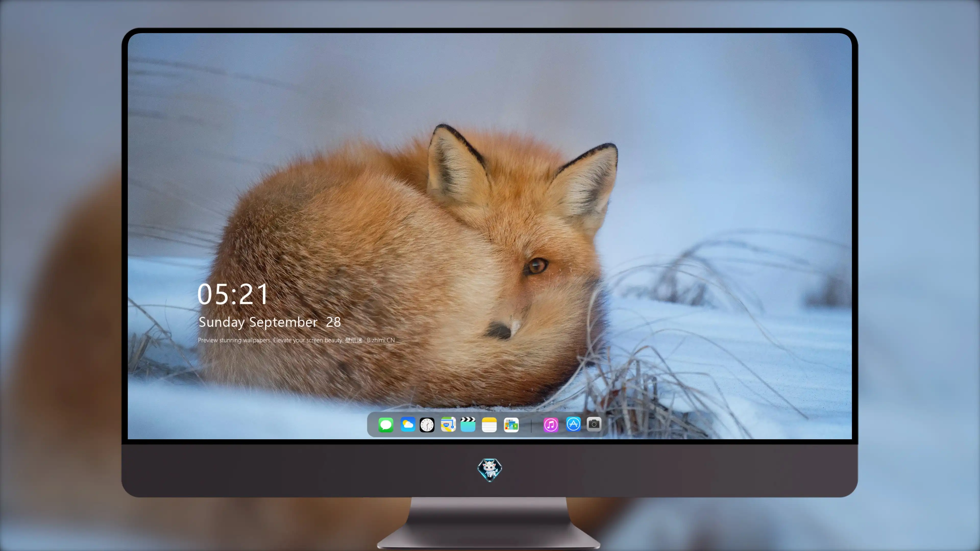Open the blue App Store icon
The height and width of the screenshot is (551, 980).
pos(573,424)
